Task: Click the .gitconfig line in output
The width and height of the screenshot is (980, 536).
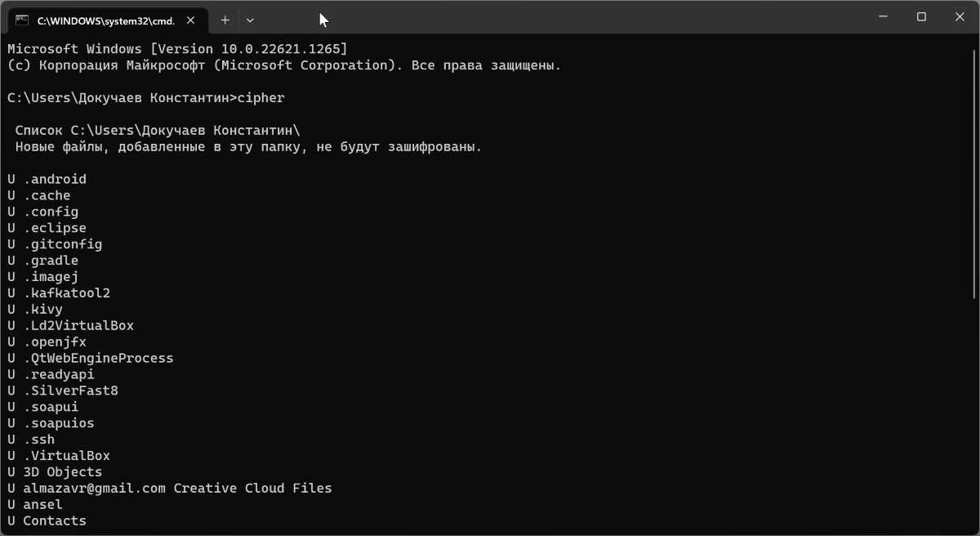Action: click(55, 244)
